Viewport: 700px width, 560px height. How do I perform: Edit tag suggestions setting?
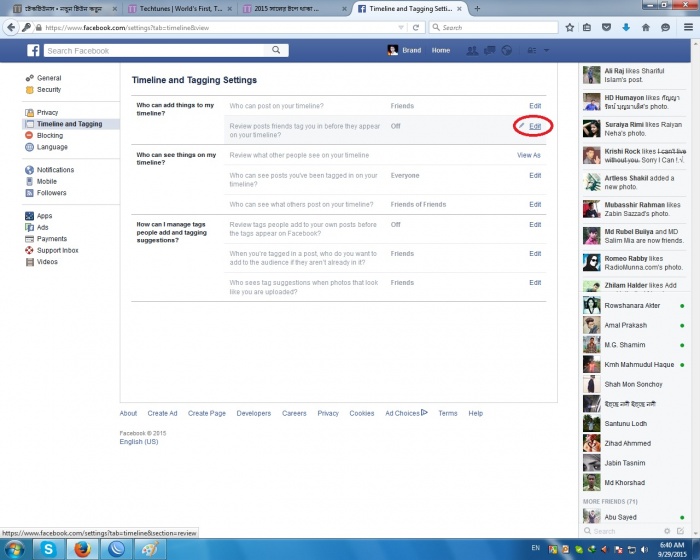pos(535,283)
